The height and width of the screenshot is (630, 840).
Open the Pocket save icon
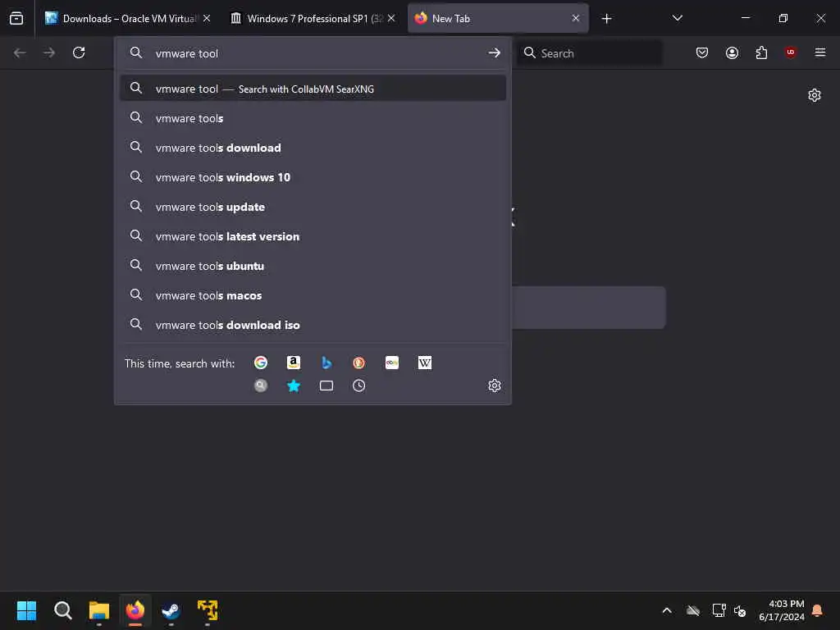(x=702, y=52)
